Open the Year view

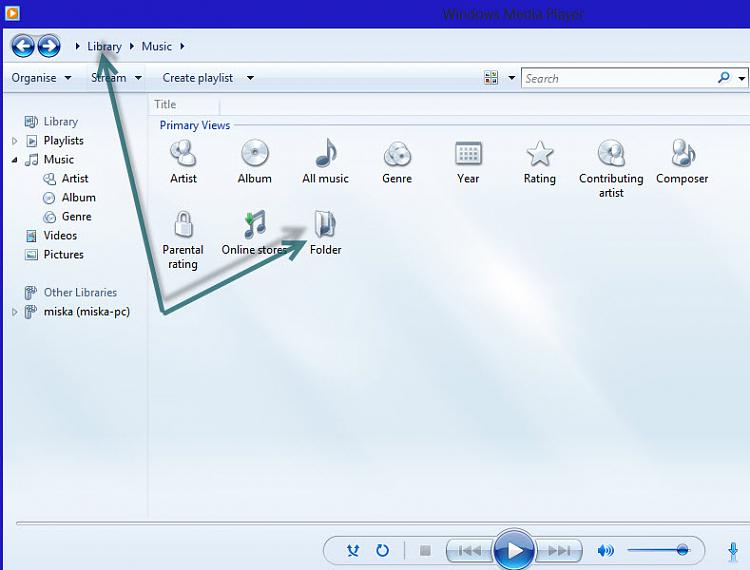[x=468, y=162]
